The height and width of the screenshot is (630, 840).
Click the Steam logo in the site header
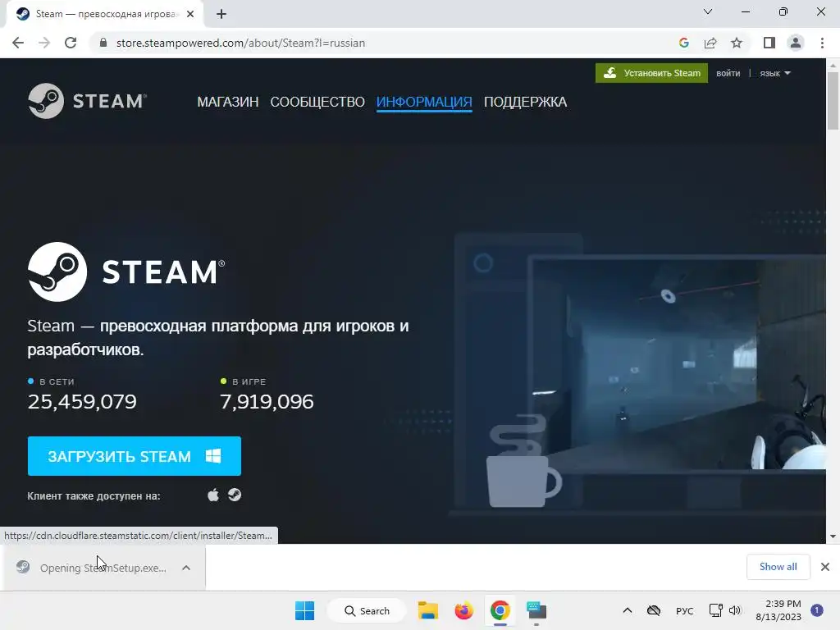pyautogui.click(x=87, y=101)
